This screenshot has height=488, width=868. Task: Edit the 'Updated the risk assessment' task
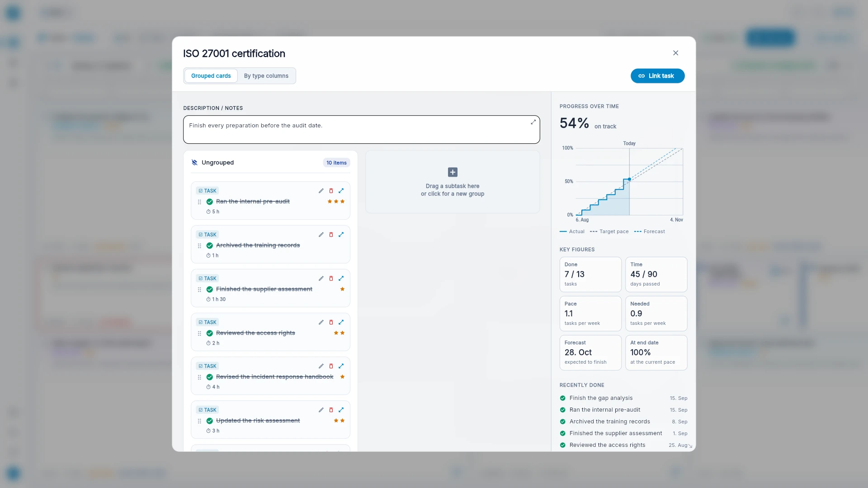click(x=321, y=410)
